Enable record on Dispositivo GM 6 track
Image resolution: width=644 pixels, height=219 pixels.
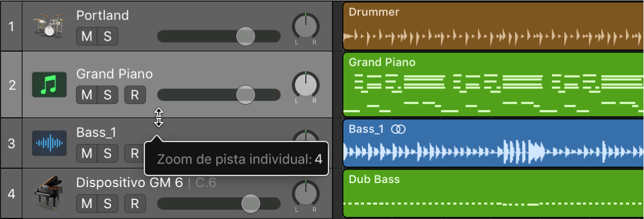tap(135, 204)
